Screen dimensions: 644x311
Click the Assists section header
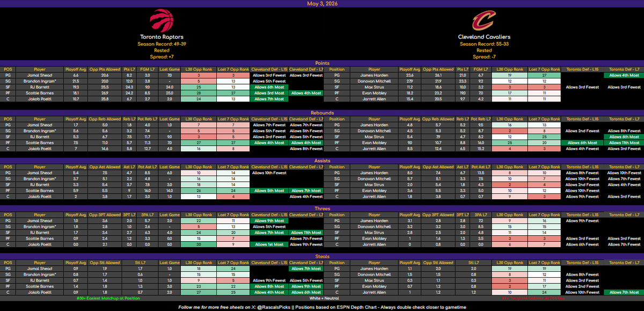click(322, 160)
